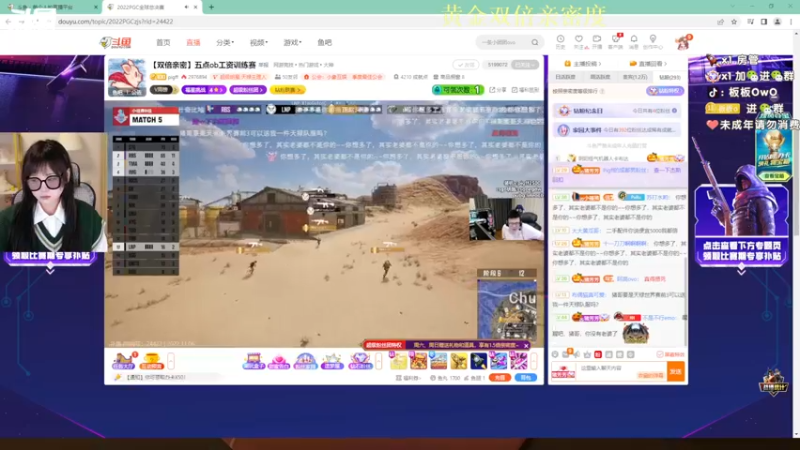
Task: Select the 直播 live menu item
Action: 193,43
